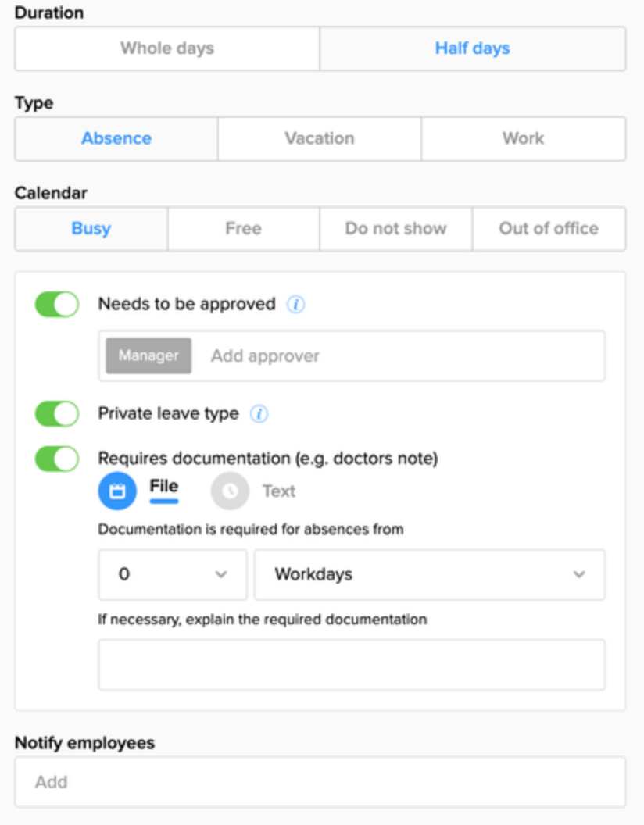Screen dimensions: 644x825
Task: Set calendar status to Free
Action: pyautogui.click(x=243, y=229)
